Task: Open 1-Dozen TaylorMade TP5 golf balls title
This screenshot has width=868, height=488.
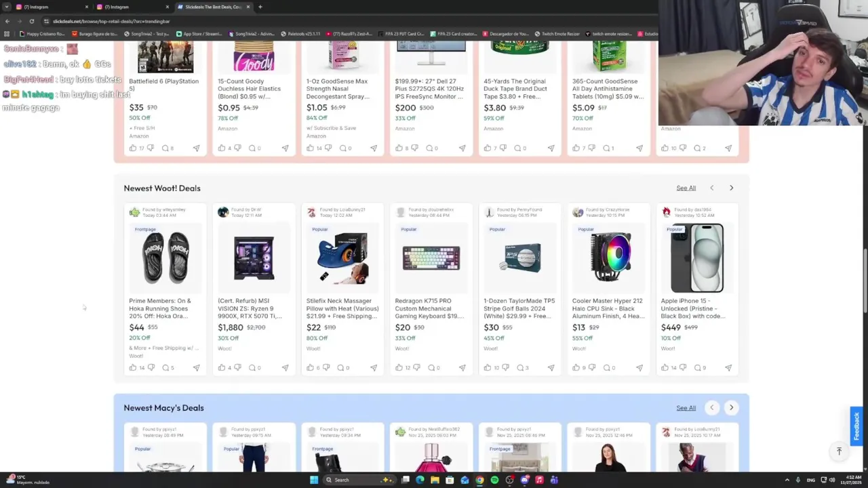Action: 519,308
